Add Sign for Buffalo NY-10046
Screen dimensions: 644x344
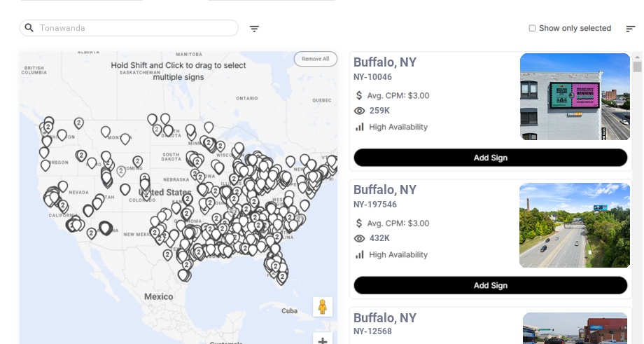point(490,158)
